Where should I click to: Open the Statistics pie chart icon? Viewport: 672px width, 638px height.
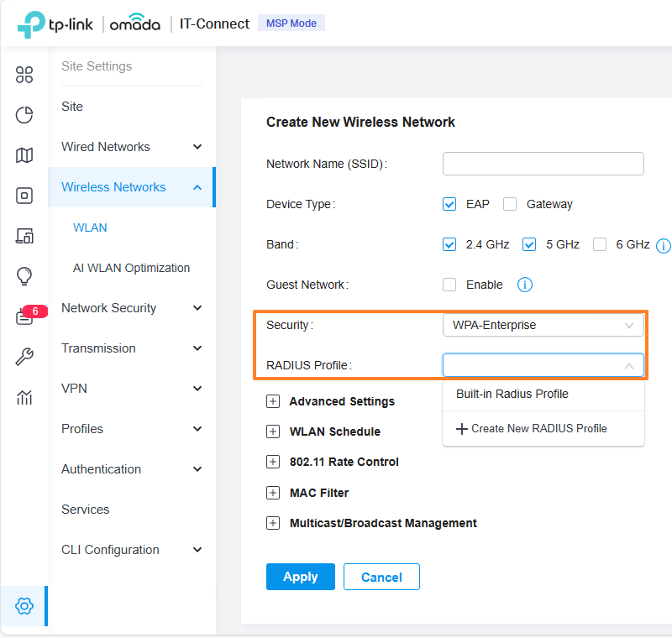[24, 115]
